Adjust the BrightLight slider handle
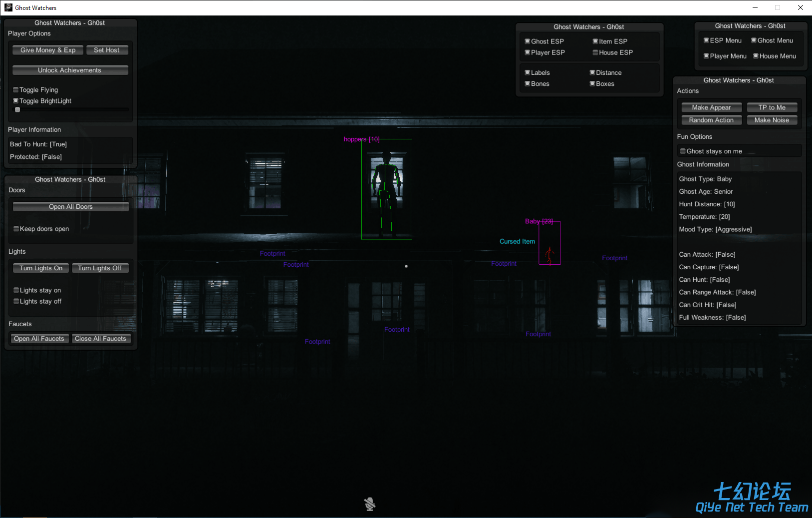Viewport: 812px width, 518px height. tap(17, 110)
